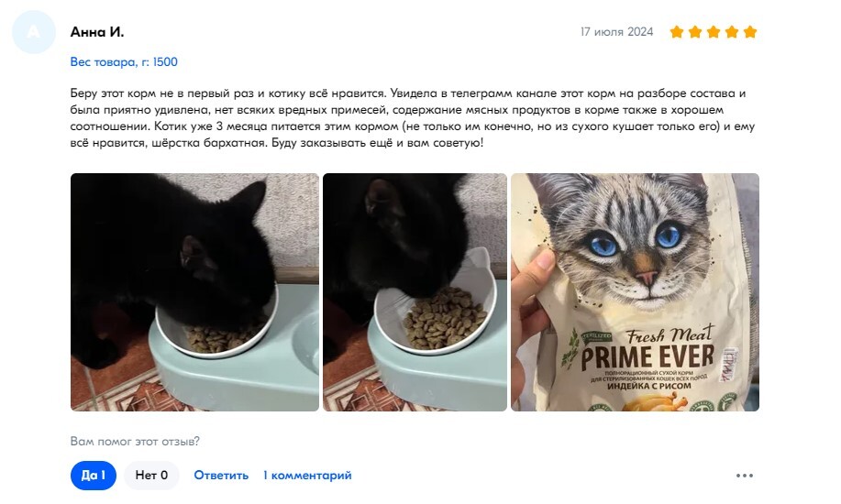Click the third rating star
The image size is (841, 504).
[x=714, y=32]
